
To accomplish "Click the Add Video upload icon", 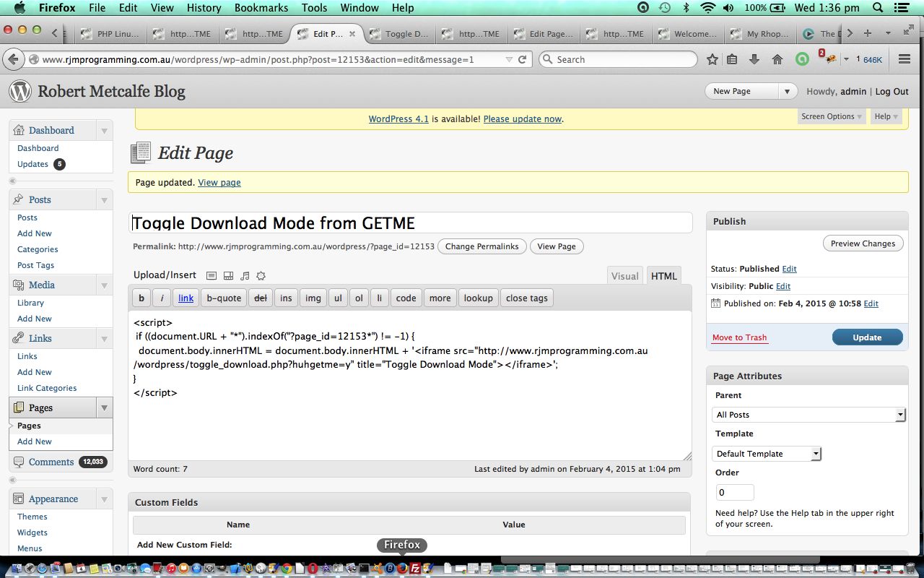I will pos(228,275).
